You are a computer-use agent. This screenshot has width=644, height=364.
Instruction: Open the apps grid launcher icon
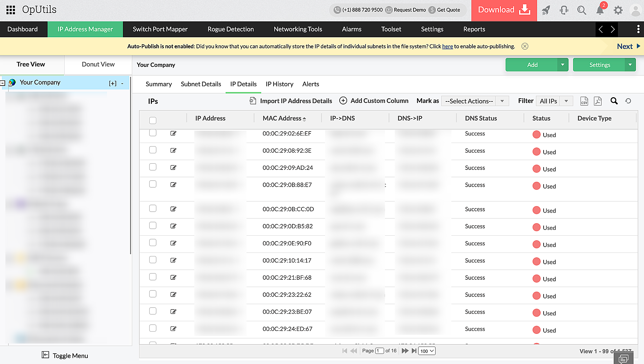click(x=11, y=10)
